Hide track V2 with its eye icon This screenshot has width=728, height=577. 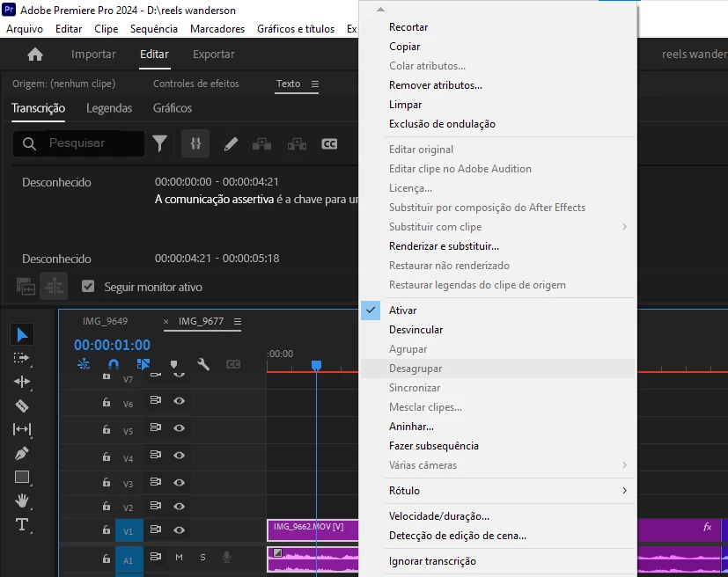pyautogui.click(x=180, y=507)
